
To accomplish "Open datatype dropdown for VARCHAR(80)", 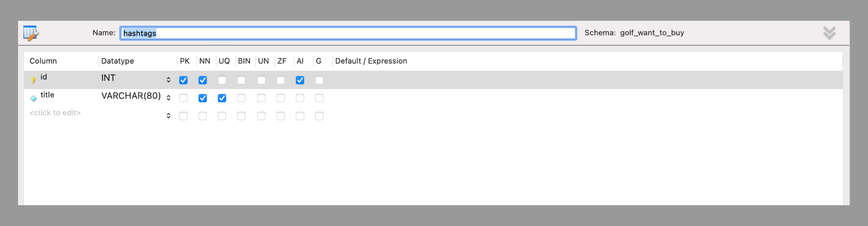I will tap(168, 98).
